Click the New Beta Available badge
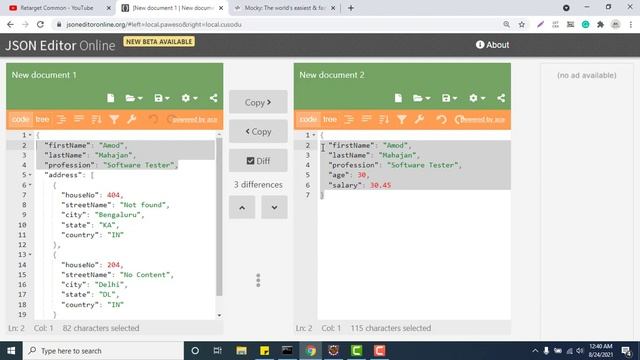 point(159,42)
